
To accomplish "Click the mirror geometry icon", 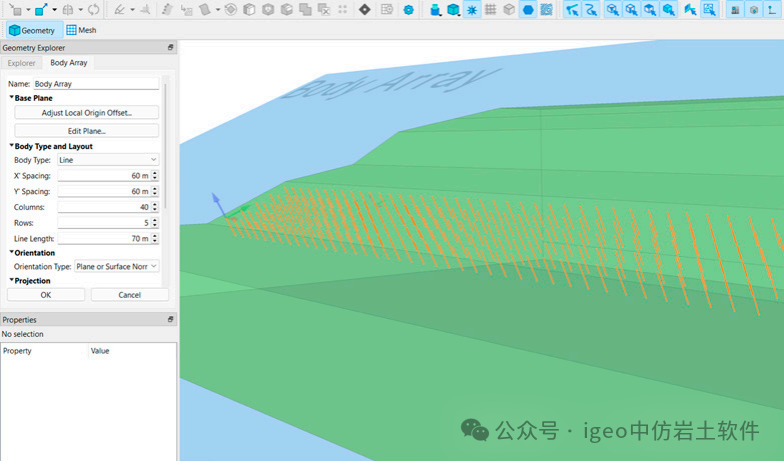I will click(68, 10).
